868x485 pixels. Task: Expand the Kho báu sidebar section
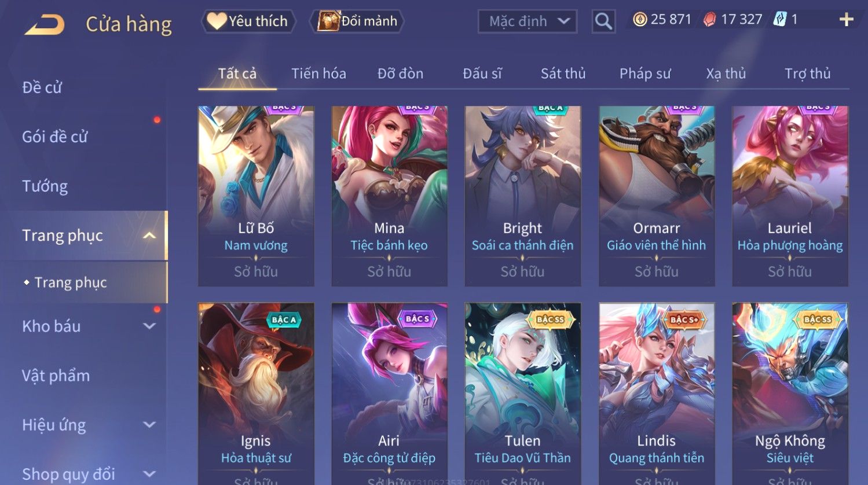tap(149, 326)
